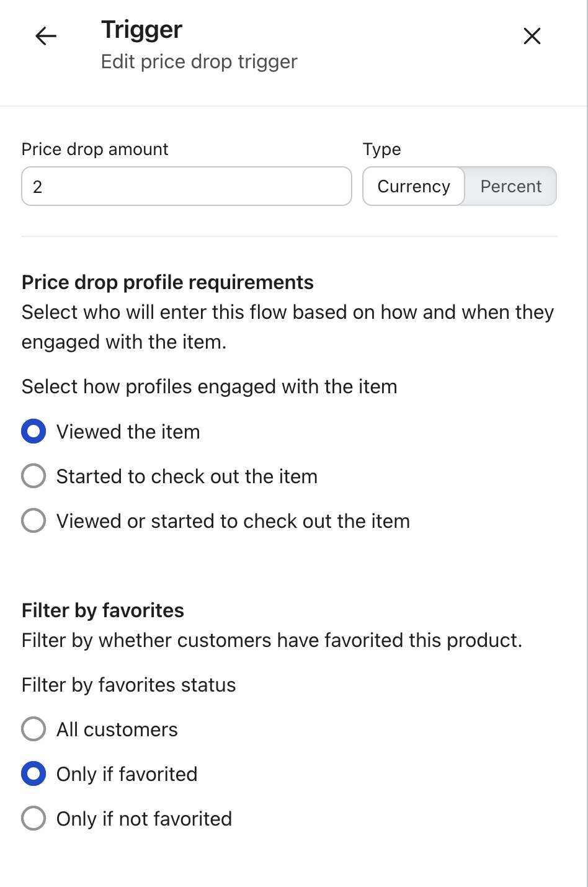Click the "Only if not favorited" text
Screen dimensions: 588x887
(144, 819)
